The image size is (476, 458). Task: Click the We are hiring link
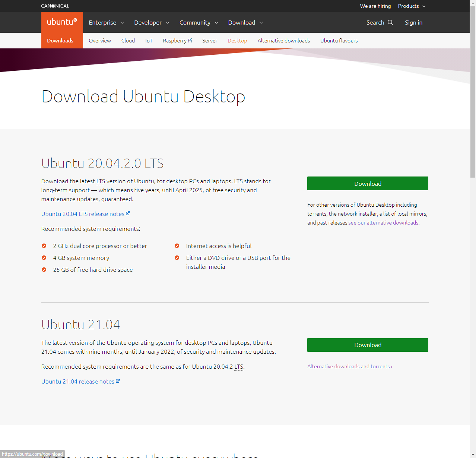tap(375, 6)
